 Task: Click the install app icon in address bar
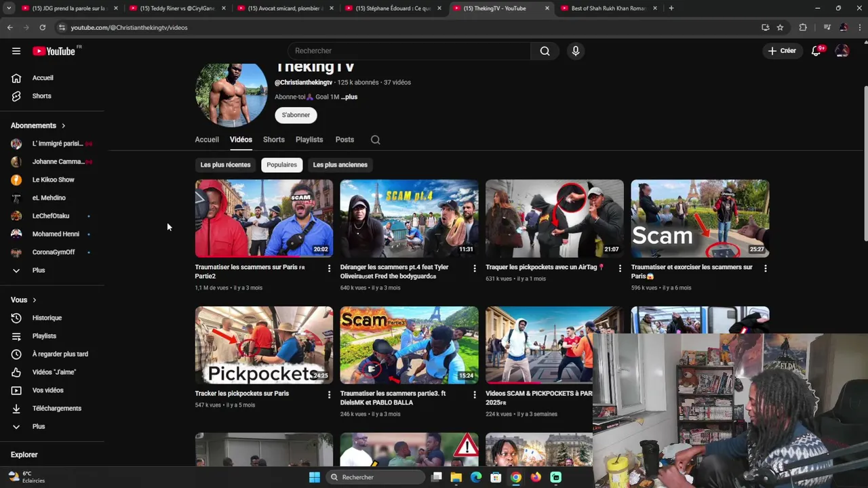coord(766,28)
